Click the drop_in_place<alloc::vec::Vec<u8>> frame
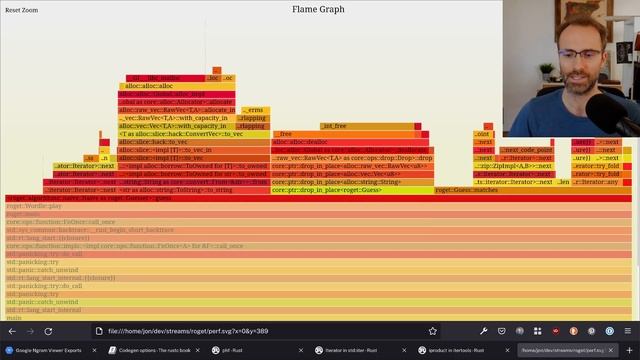The image size is (640, 360). [352, 174]
